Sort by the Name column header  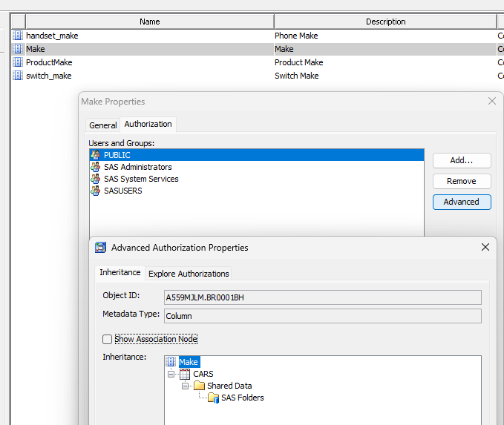[x=149, y=22]
